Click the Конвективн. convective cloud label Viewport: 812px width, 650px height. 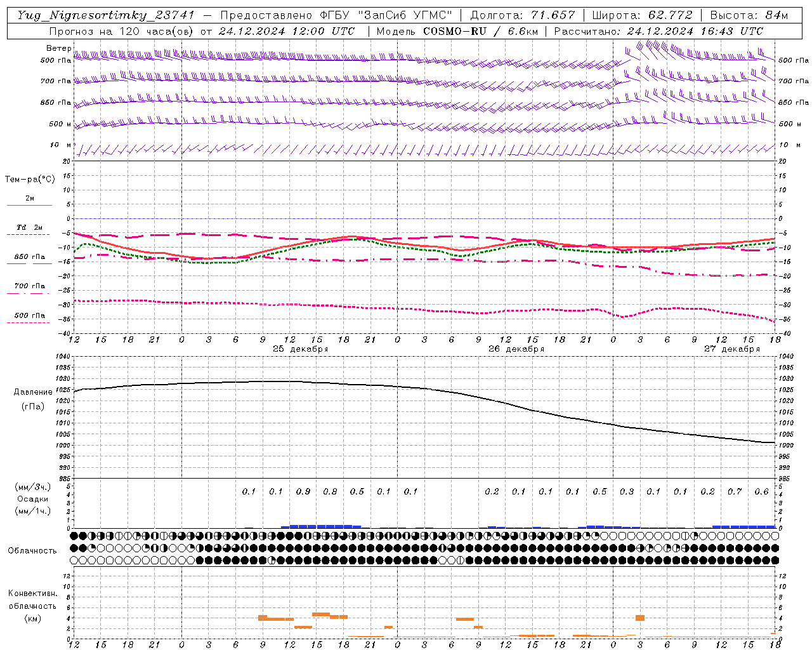(32, 594)
